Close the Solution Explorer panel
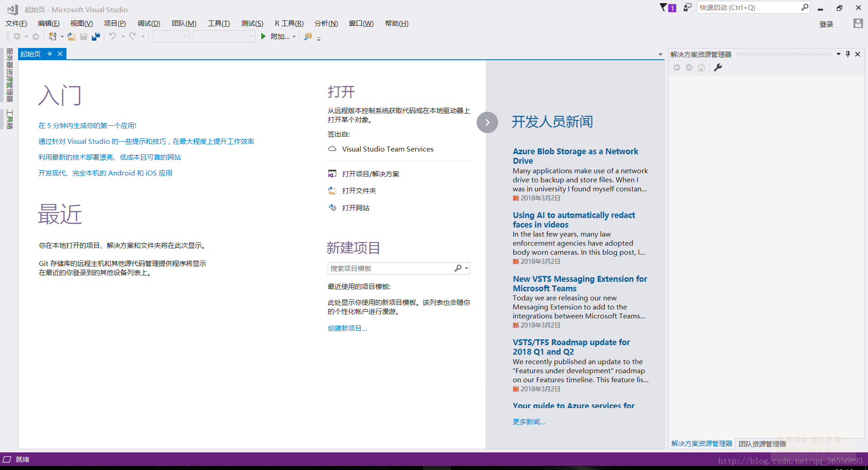The height and width of the screenshot is (470, 868). pos(858,54)
